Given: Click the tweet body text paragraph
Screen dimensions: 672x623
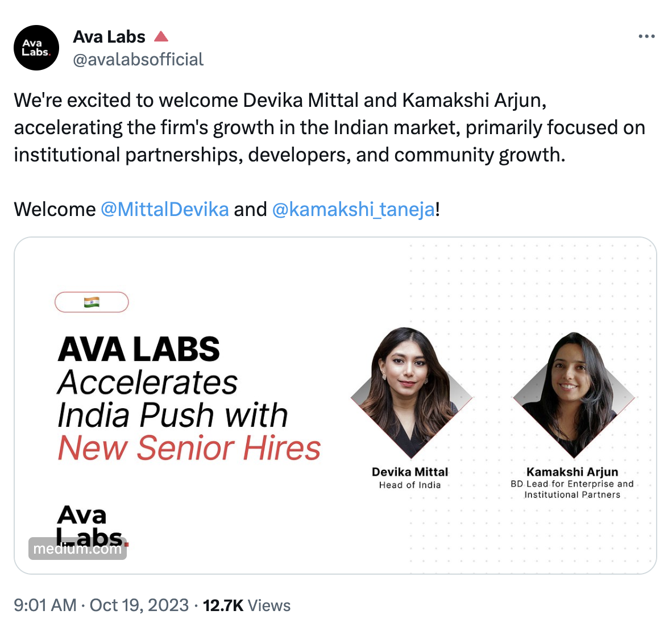Looking at the screenshot, I should 329,127.
